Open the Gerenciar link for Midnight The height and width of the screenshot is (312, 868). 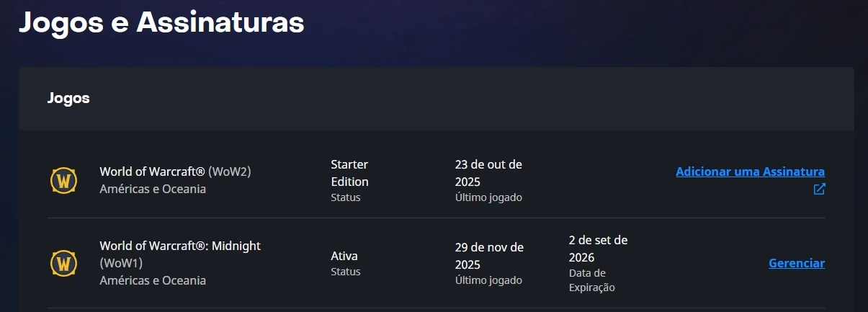pos(797,263)
